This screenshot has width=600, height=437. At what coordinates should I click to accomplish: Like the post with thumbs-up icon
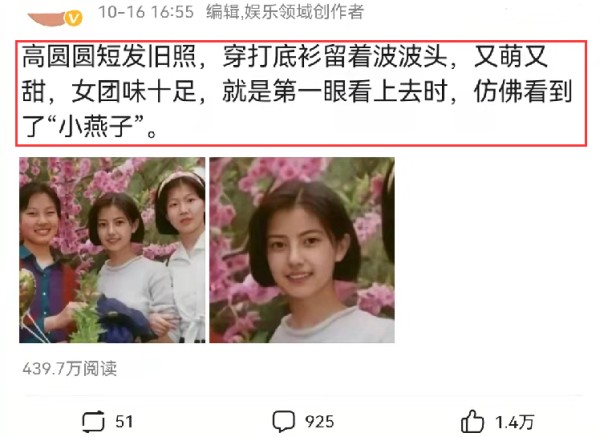(472, 422)
